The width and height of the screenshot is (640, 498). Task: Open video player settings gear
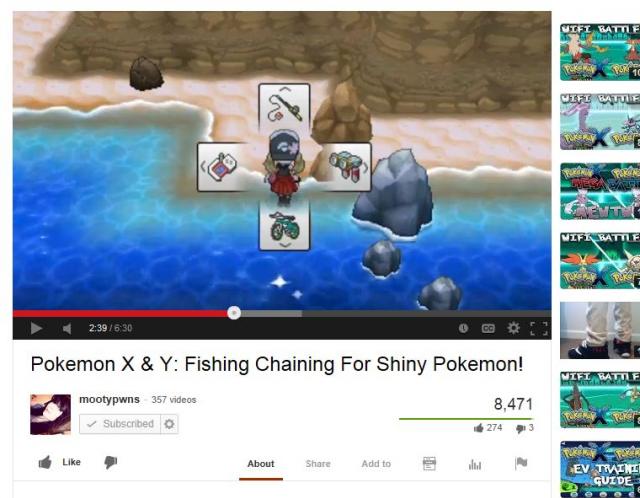coord(513,328)
